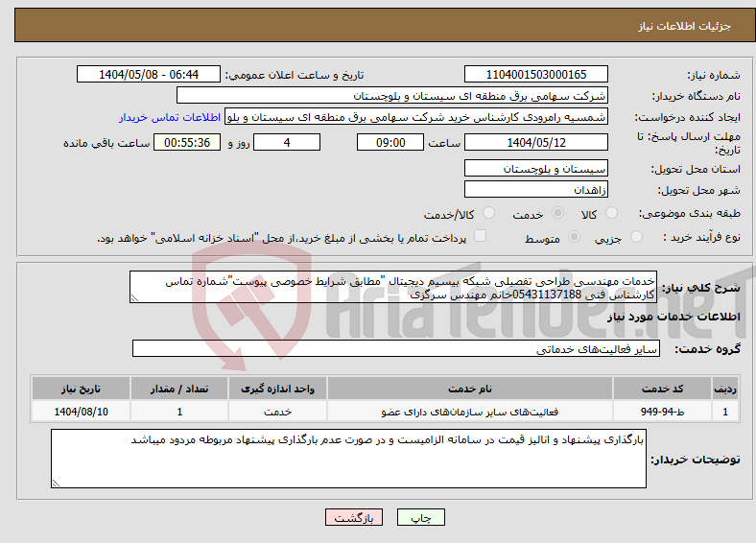Click the نام خدمت column header
This screenshot has width=756, height=543.
pos(469,389)
